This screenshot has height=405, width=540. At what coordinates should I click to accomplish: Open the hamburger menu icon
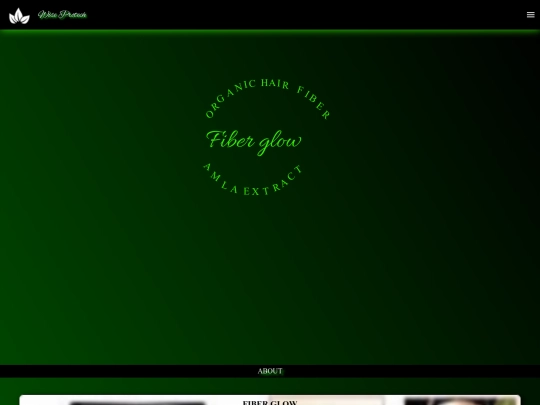pyautogui.click(x=530, y=15)
